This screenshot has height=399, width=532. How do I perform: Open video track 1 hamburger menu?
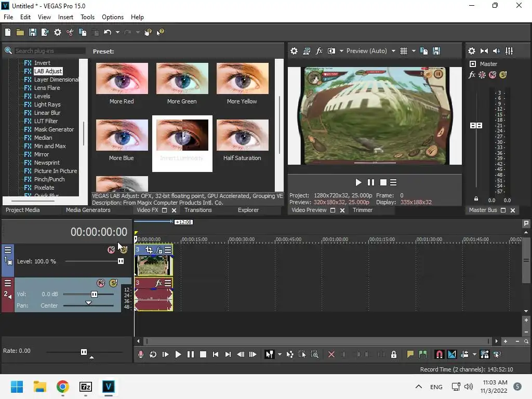point(7,250)
